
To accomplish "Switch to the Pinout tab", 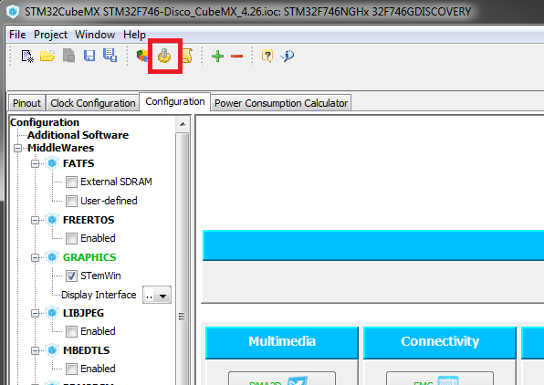I will pyautogui.click(x=27, y=103).
